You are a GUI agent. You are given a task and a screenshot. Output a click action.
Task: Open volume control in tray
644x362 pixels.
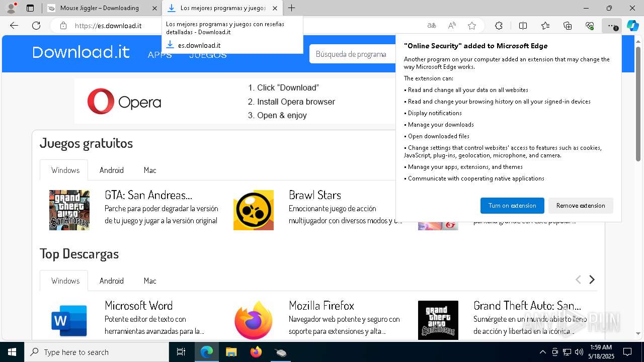(579, 352)
